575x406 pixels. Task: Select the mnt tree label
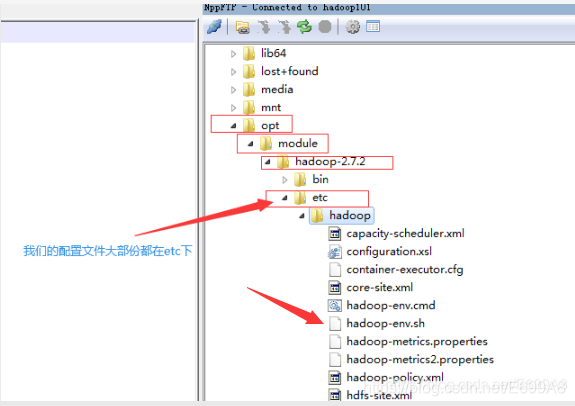click(271, 107)
